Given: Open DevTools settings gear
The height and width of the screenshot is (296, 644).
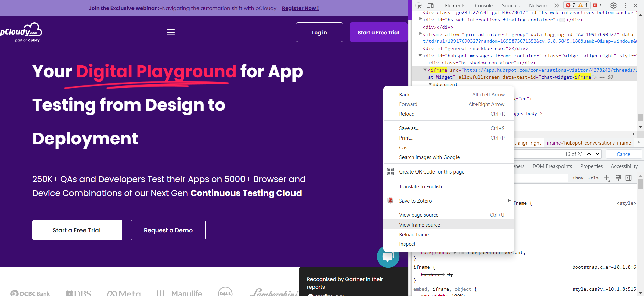Looking at the screenshot, I should 613,5.
